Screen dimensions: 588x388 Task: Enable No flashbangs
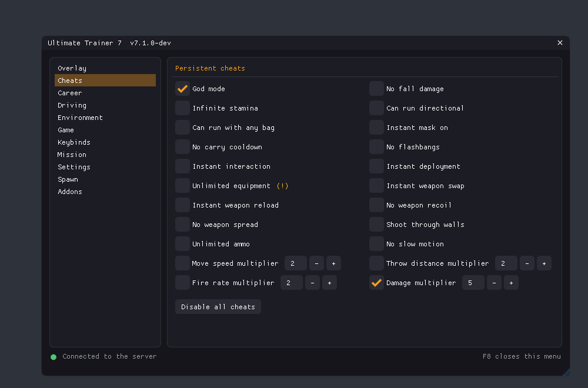(x=376, y=147)
